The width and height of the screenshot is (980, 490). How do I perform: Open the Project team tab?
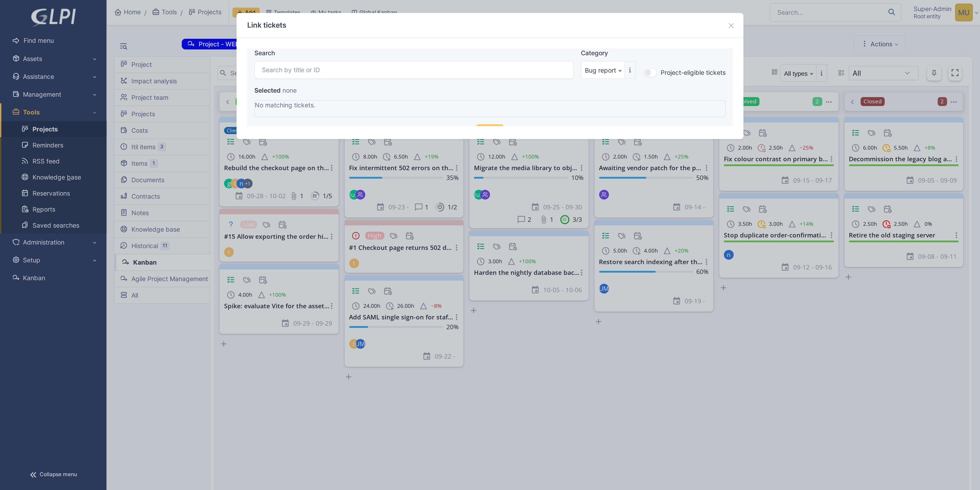click(162, 97)
